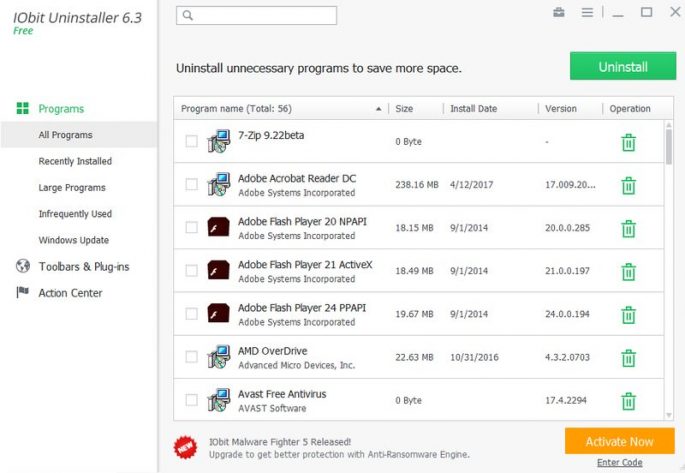Switch to Toolbars & Plug-ins section

[x=83, y=267]
